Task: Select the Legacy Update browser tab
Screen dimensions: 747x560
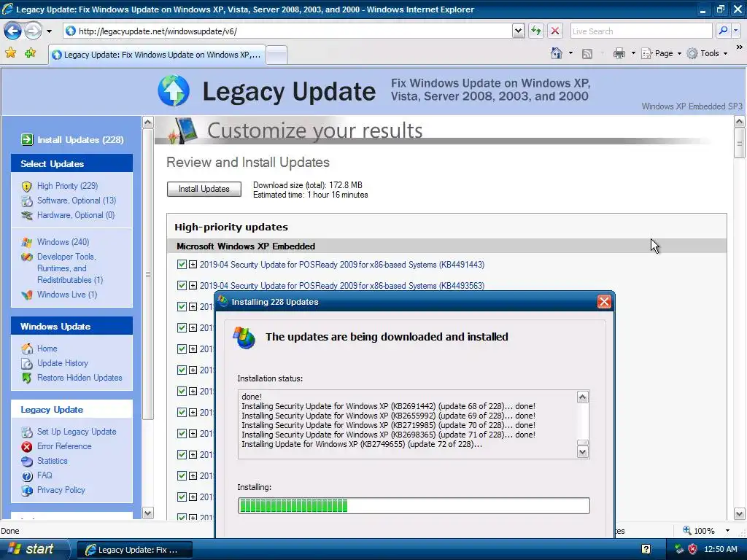Action: click(x=157, y=54)
